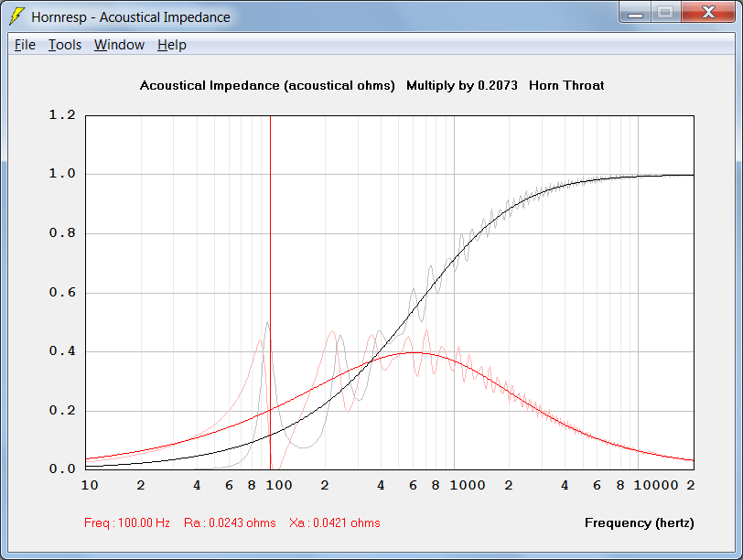Screen dimensions: 743x560
Task: Click the 'Multiply by 0.2073' text
Action: tap(461, 86)
